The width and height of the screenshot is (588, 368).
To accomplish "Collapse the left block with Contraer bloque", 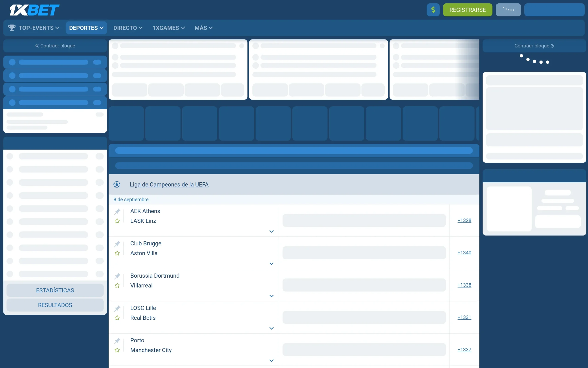I will [x=55, y=46].
